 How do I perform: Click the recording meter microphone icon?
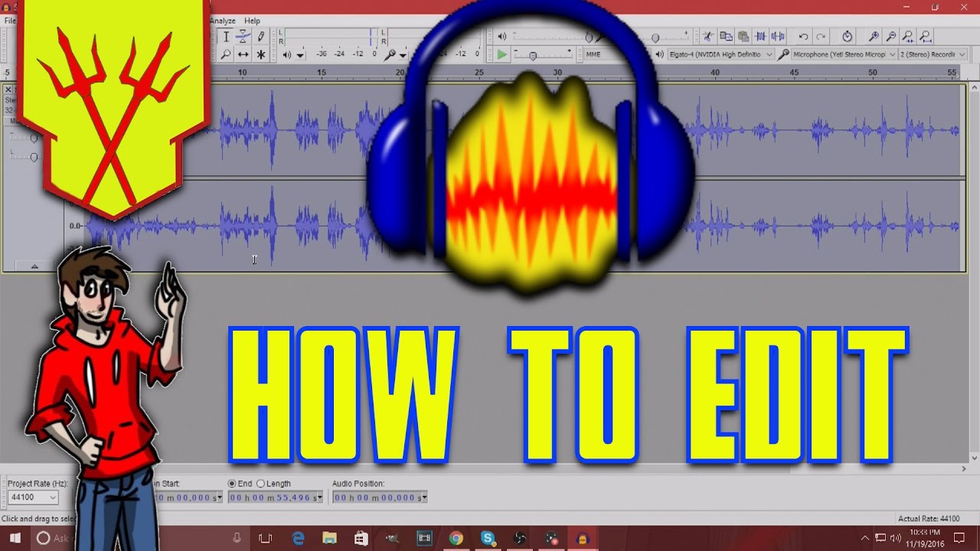[x=390, y=54]
